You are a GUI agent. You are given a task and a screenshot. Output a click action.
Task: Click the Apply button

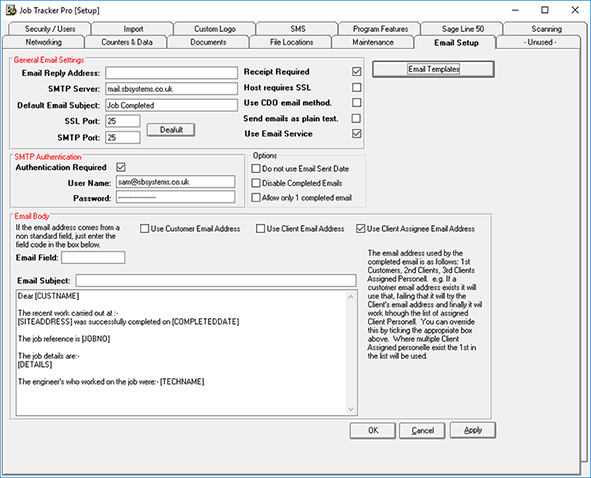click(x=473, y=430)
